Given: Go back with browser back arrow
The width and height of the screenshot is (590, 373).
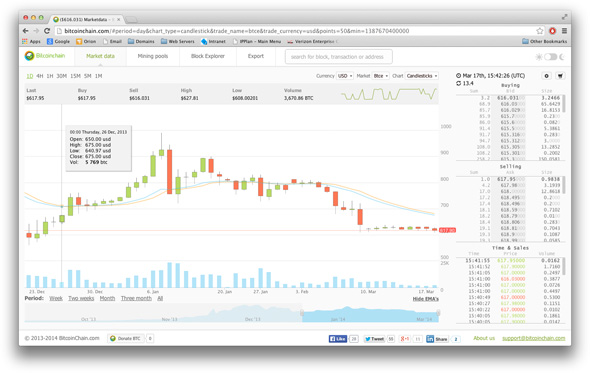Looking at the screenshot, I should point(26,31).
